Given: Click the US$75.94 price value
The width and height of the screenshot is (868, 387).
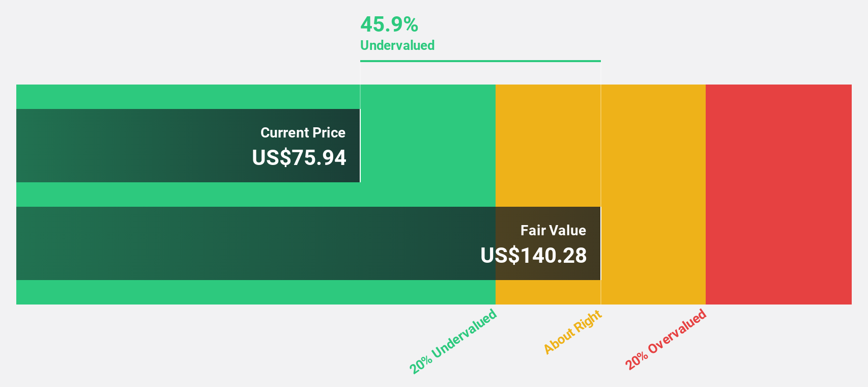Looking at the screenshot, I should pyautogui.click(x=299, y=158).
